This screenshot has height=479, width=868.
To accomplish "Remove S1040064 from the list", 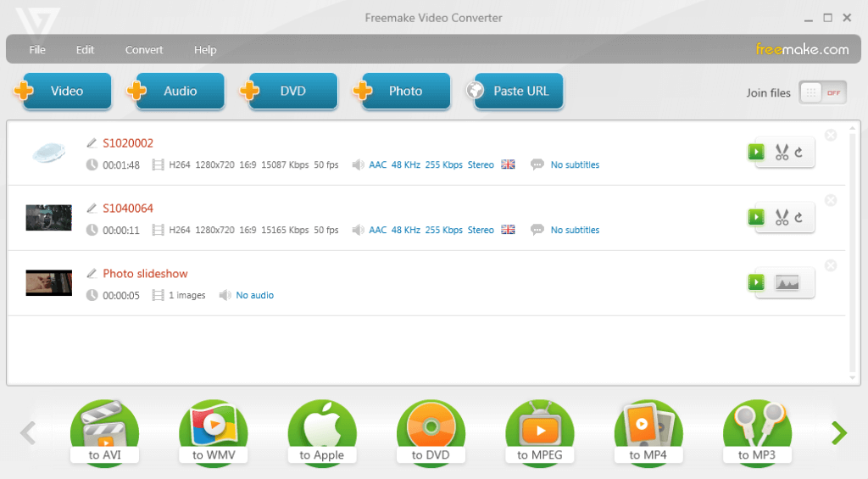I will [x=831, y=200].
